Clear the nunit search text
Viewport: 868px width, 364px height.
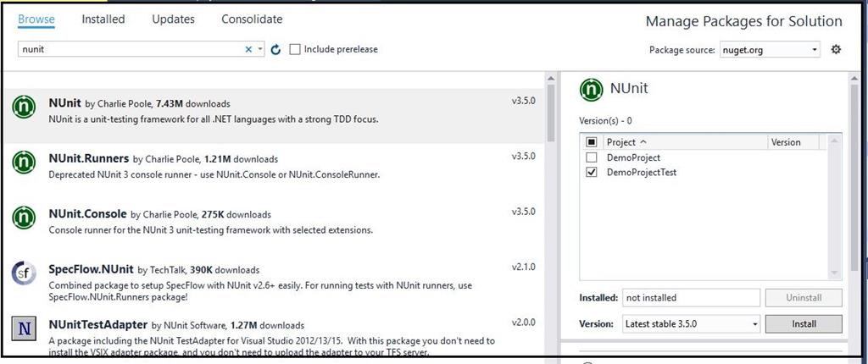[x=248, y=50]
